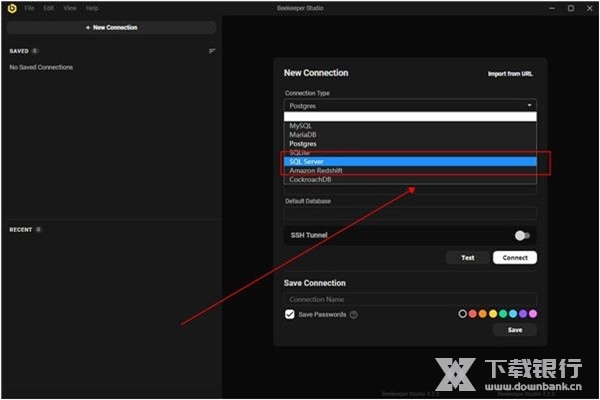Click the New Connection plus button
The height and width of the screenshot is (400, 600).
tap(109, 27)
